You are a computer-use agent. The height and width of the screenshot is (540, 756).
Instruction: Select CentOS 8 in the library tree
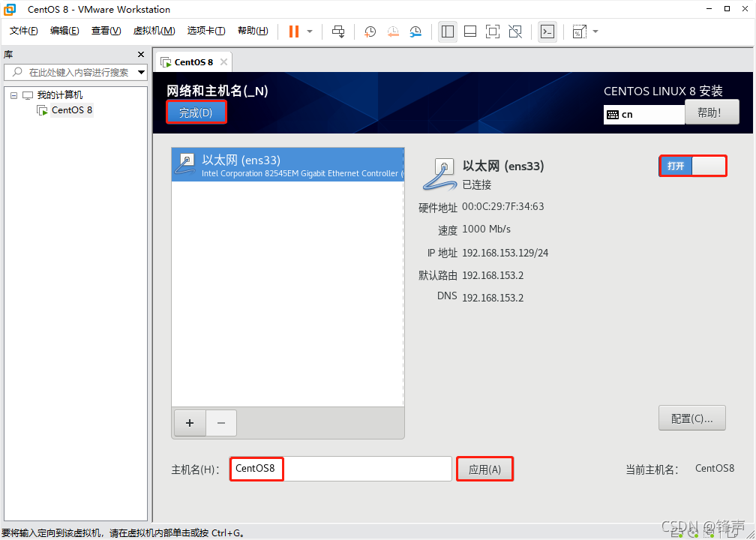tap(72, 110)
